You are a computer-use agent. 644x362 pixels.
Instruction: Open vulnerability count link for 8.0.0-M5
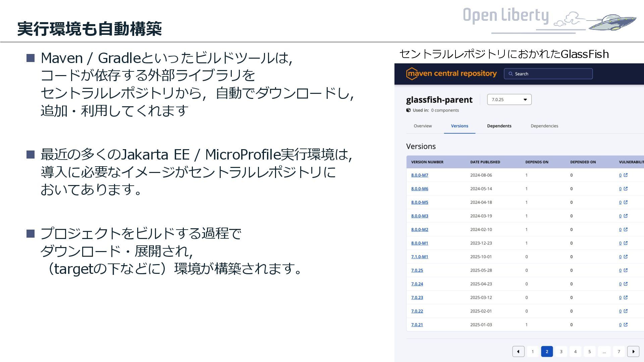click(620, 202)
